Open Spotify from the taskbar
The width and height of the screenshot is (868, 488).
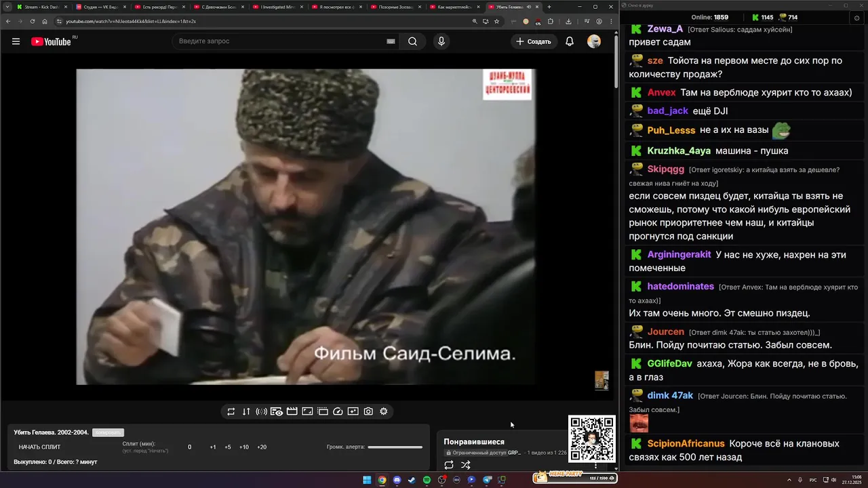(x=427, y=480)
